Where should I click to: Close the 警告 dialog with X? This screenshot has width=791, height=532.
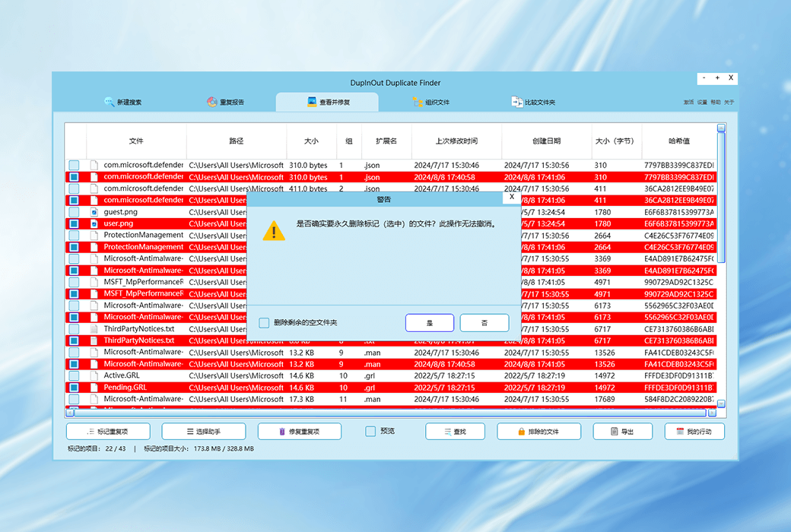click(512, 197)
